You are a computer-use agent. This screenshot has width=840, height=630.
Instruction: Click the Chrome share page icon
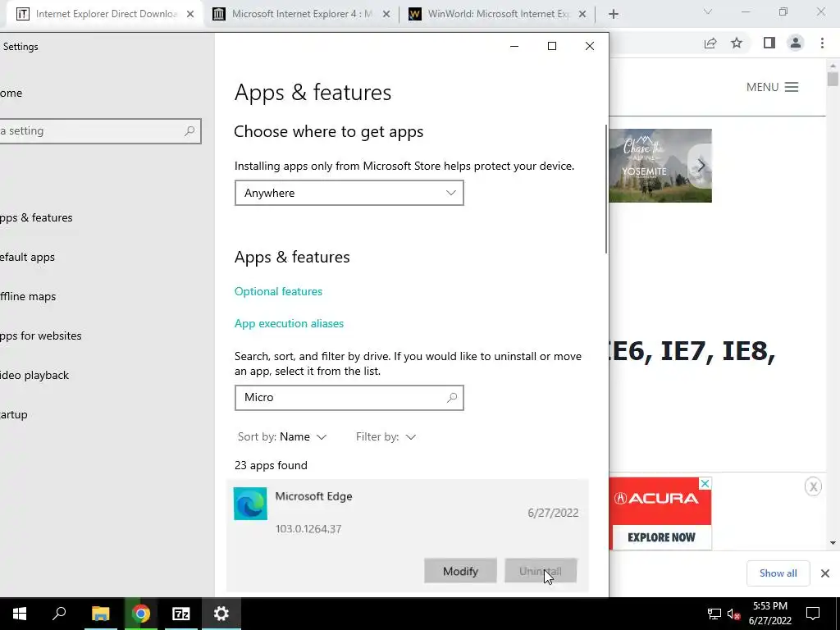point(710,43)
